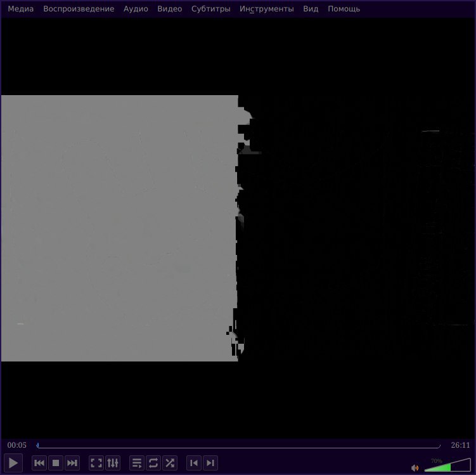Viewport: 476px width, 475px height.
Task: Toggle fullscreen video mode
Action: point(96,463)
